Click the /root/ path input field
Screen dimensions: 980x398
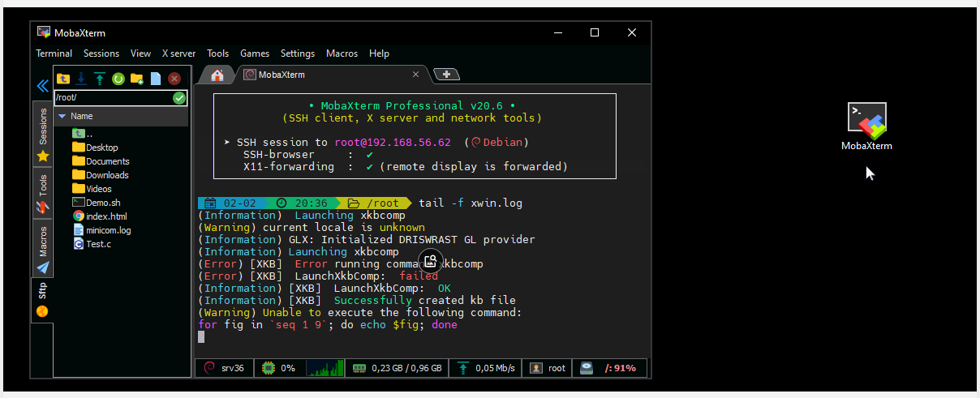pyautogui.click(x=113, y=98)
